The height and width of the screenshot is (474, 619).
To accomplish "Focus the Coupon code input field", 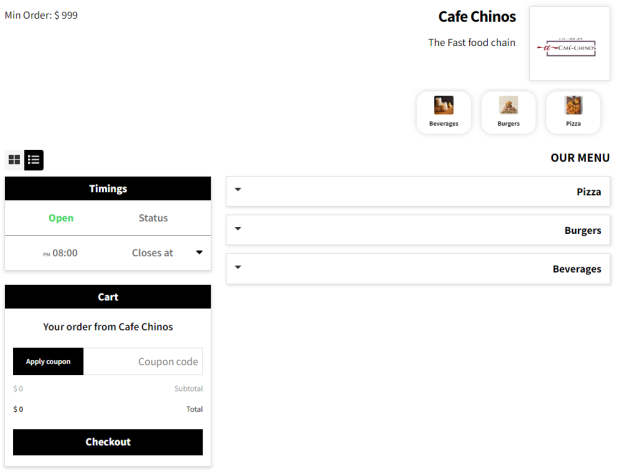I will pos(143,361).
